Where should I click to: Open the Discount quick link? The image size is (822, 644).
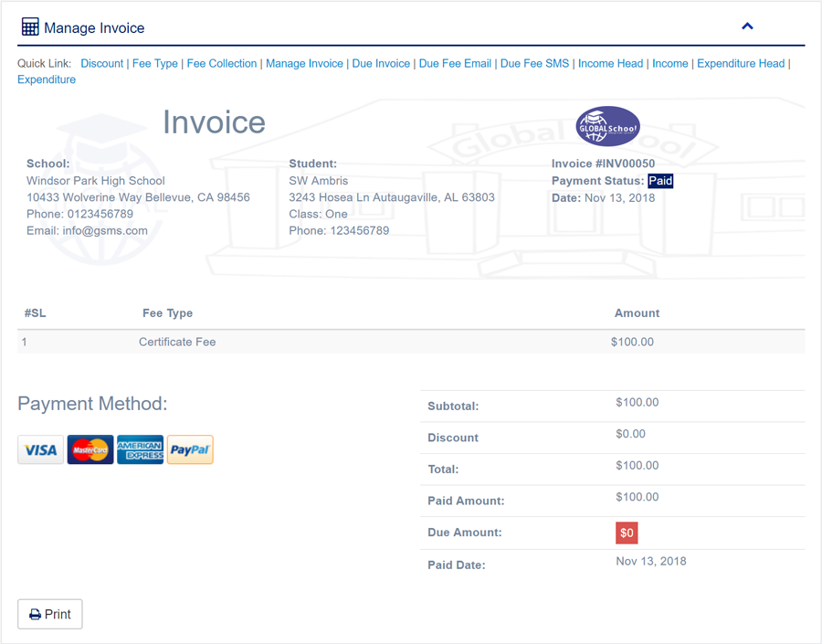(x=101, y=63)
